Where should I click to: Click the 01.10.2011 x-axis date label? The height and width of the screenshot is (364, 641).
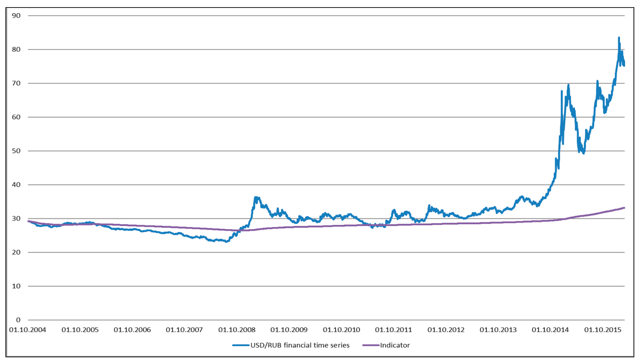click(x=393, y=330)
